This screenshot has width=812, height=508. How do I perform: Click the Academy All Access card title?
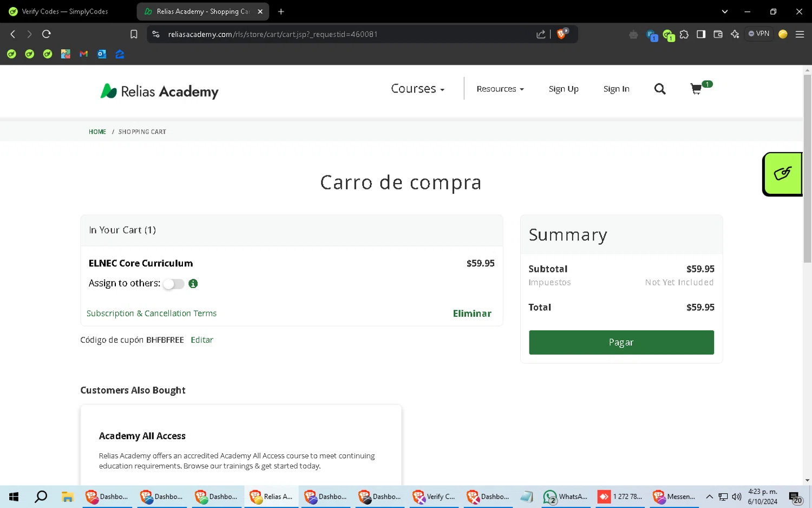point(142,436)
